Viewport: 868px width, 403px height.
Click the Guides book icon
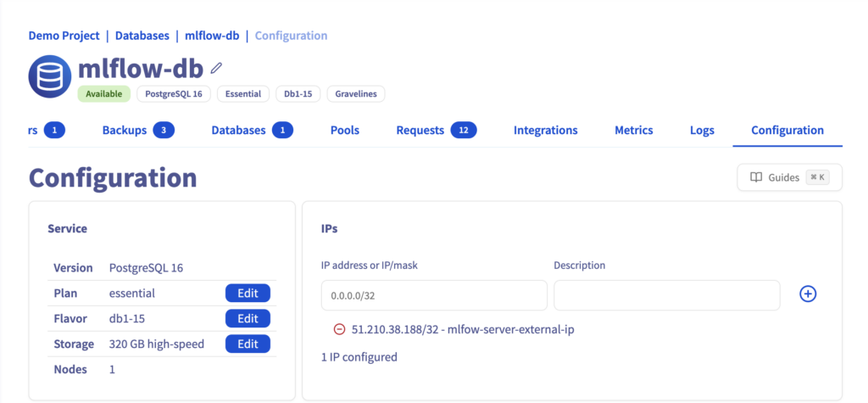(756, 177)
